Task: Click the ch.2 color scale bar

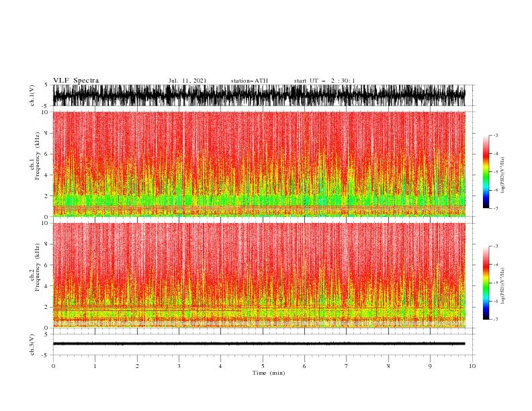Action: [x=486, y=283]
